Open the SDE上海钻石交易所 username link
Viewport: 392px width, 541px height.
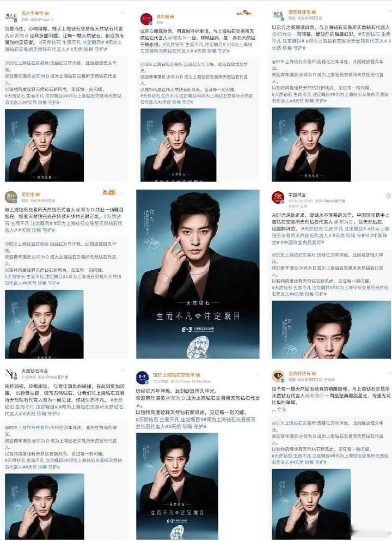[174, 375]
